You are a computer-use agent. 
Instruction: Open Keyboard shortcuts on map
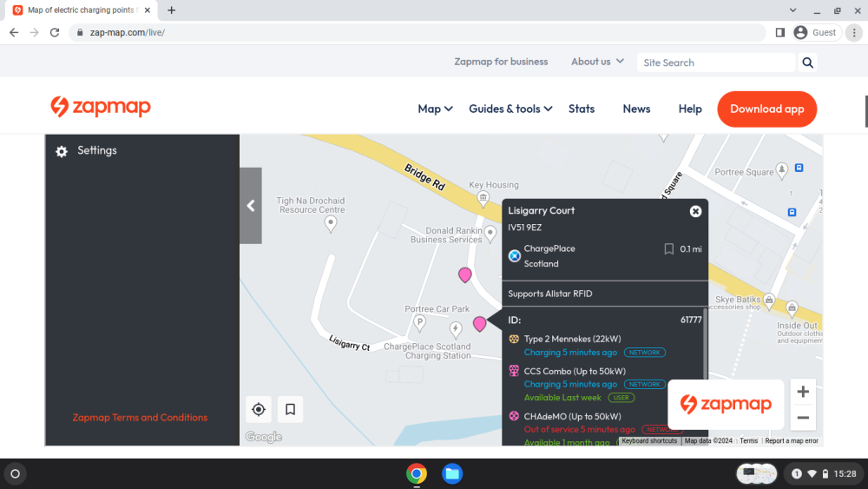[648, 441]
